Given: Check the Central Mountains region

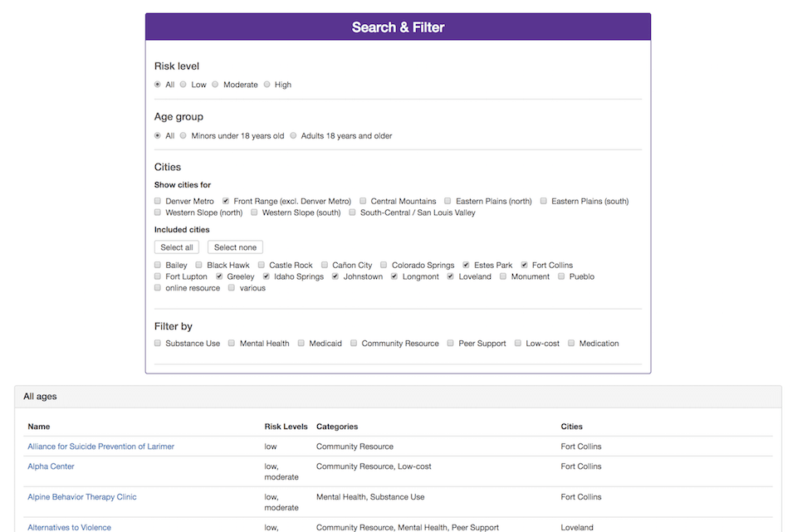Looking at the screenshot, I should pos(363,201).
